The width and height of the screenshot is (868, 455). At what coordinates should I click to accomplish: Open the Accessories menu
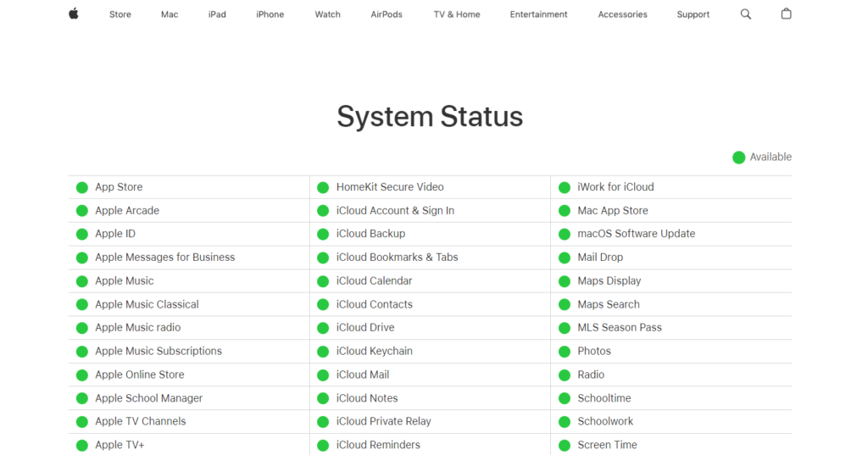pyautogui.click(x=622, y=14)
